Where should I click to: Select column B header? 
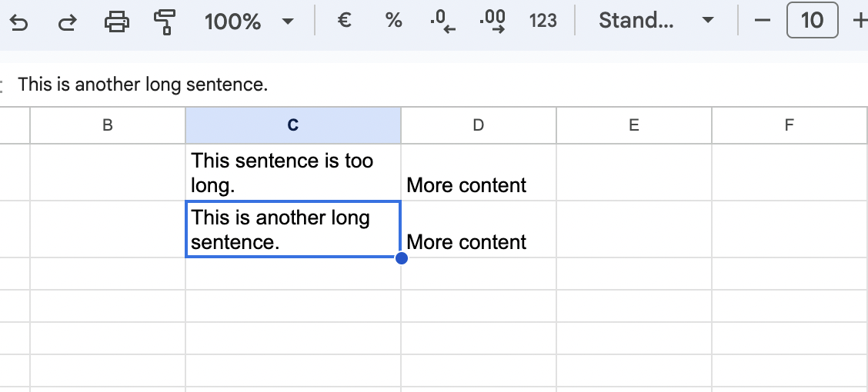click(x=108, y=125)
